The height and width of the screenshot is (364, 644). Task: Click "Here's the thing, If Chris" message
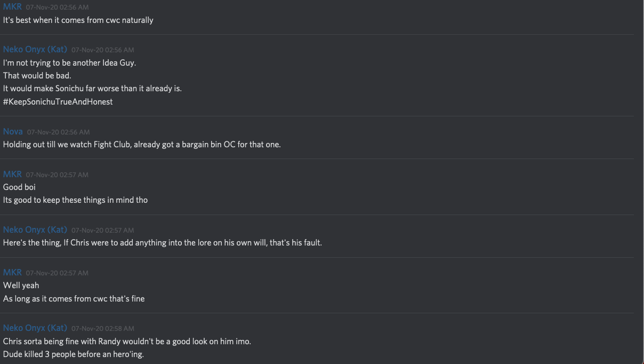pyautogui.click(x=162, y=242)
